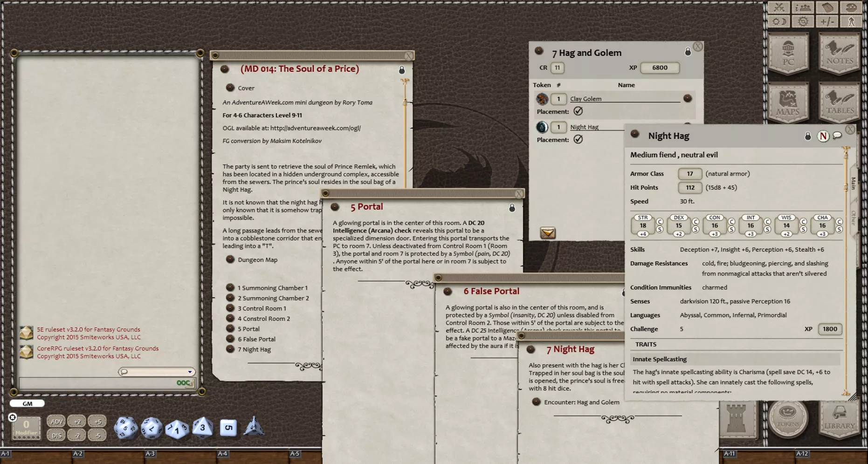Open the NOTES sidebar button
The height and width of the screenshot is (464, 868).
pyautogui.click(x=840, y=54)
